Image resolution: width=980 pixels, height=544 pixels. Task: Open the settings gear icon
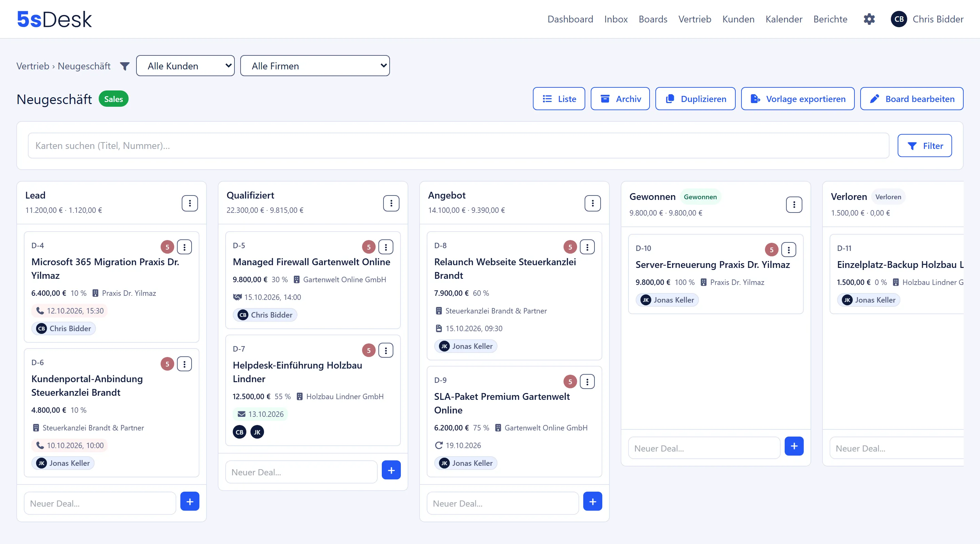point(869,19)
